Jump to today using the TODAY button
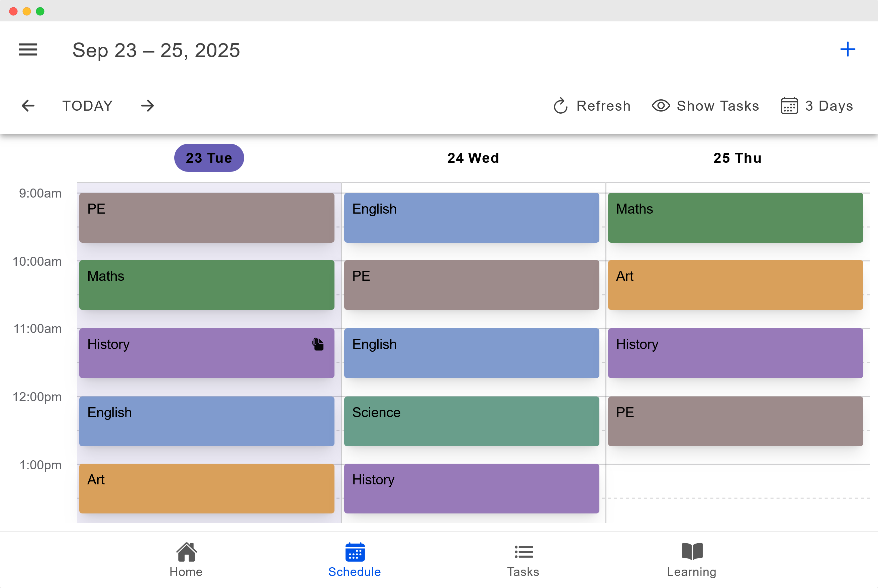 point(87,106)
